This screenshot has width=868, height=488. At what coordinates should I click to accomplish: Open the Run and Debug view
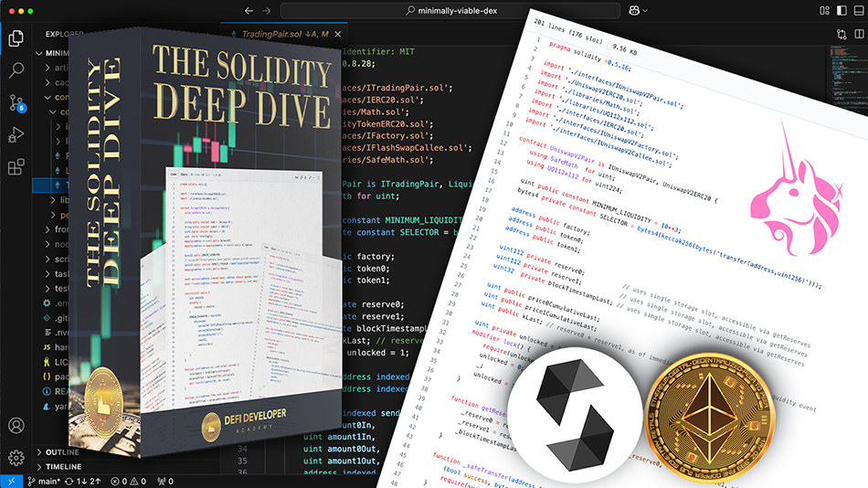(x=16, y=134)
